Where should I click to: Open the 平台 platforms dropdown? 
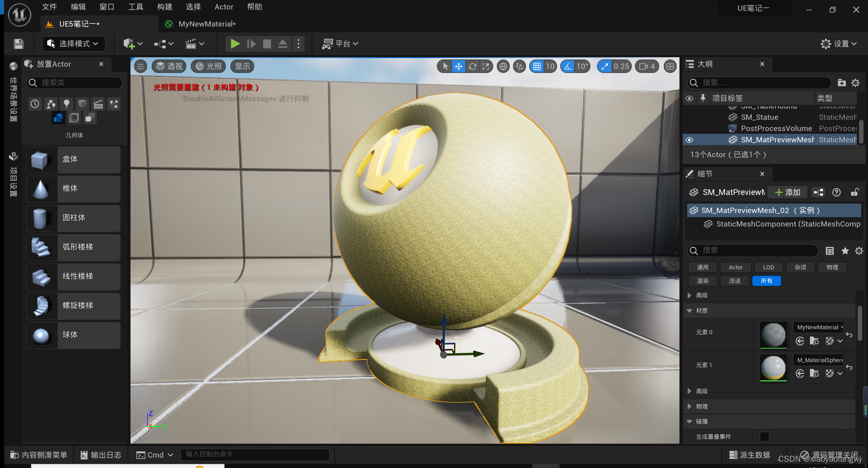click(x=340, y=44)
